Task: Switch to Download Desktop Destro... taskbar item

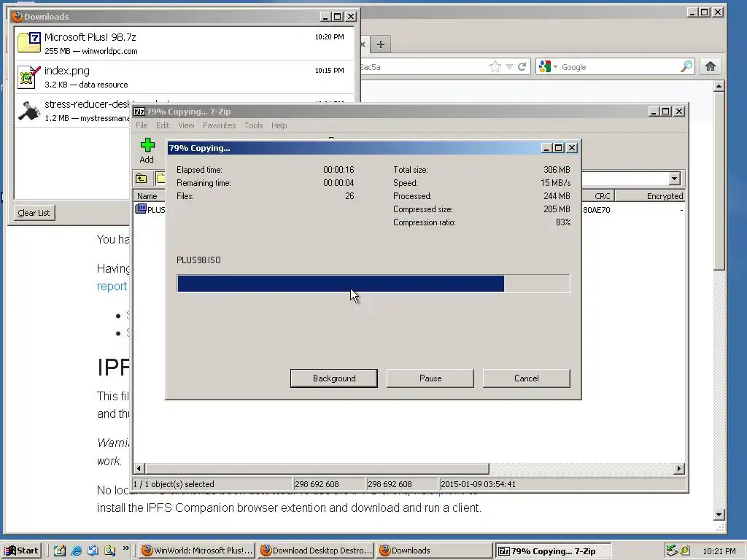Action: tap(316, 551)
